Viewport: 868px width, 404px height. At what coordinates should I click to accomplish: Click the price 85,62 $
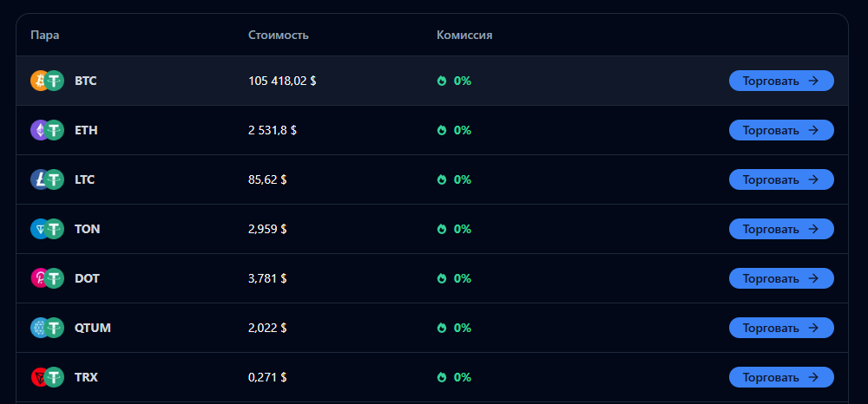coord(267,179)
